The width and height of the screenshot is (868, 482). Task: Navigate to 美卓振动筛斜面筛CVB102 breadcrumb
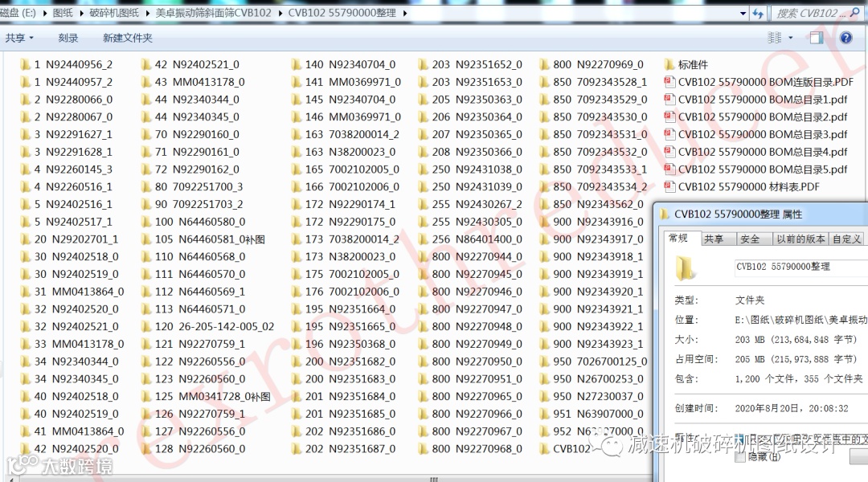213,13
